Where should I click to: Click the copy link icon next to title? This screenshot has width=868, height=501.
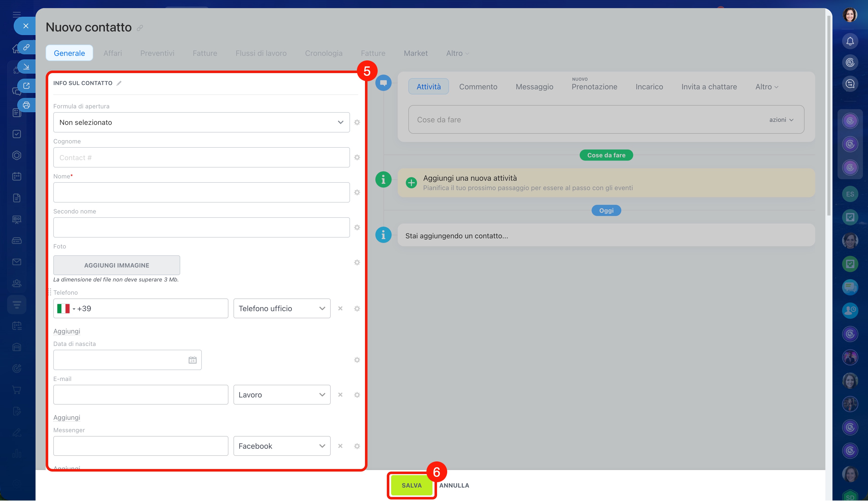coord(140,28)
